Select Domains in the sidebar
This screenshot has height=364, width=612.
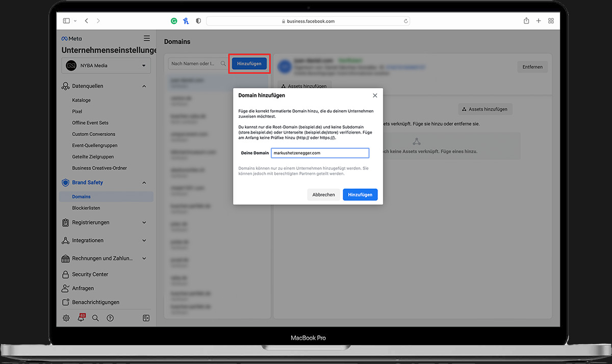coord(106,197)
